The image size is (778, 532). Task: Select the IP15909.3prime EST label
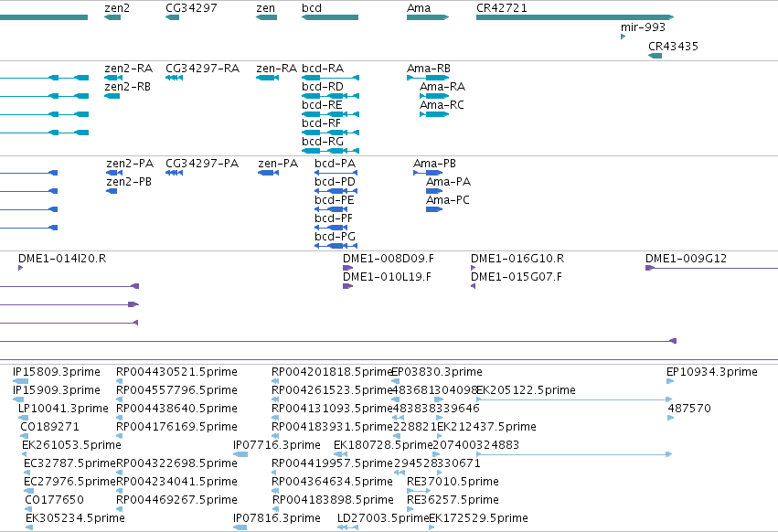[x=57, y=390]
